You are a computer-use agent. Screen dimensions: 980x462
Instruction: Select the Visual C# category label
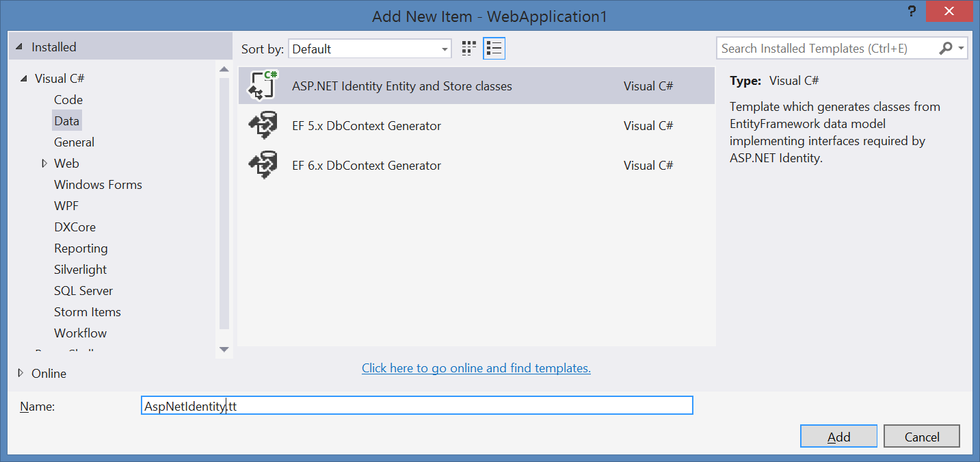(x=59, y=78)
